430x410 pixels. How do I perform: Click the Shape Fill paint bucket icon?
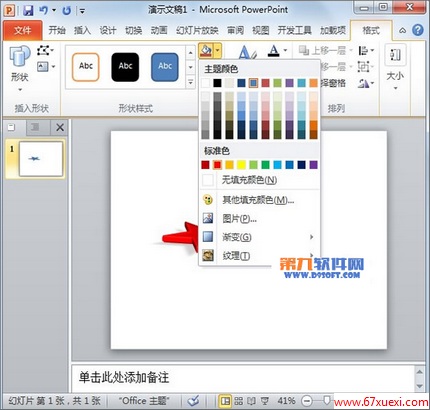tap(206, 51)
